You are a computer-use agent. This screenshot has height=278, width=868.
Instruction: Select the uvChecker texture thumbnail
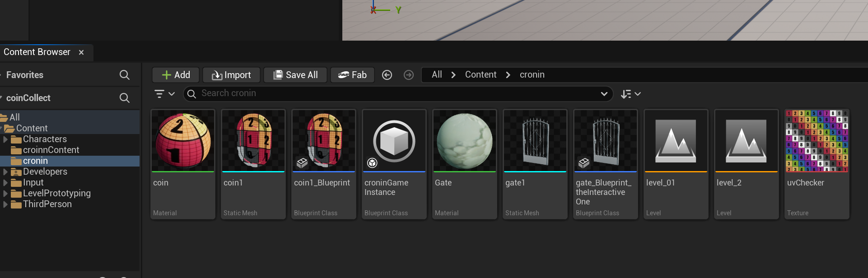tap(817, 141)
